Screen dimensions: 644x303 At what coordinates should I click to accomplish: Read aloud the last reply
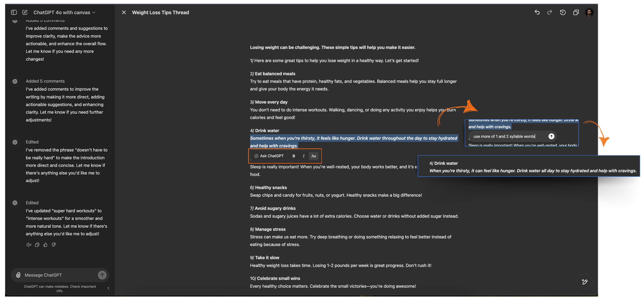pos(29,245)
